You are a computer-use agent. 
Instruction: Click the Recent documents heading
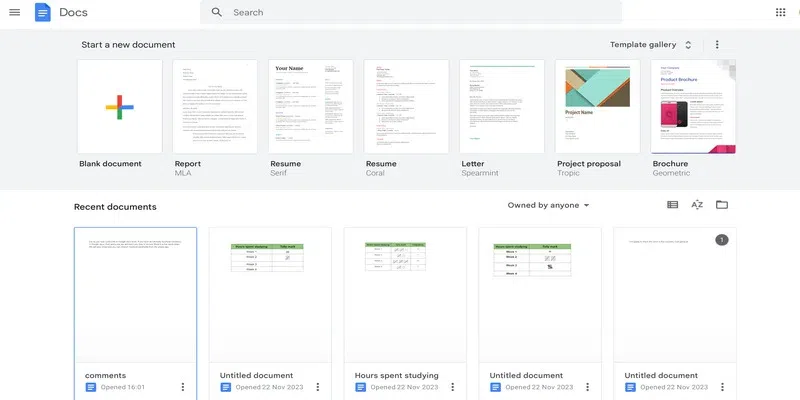[115, 207]
